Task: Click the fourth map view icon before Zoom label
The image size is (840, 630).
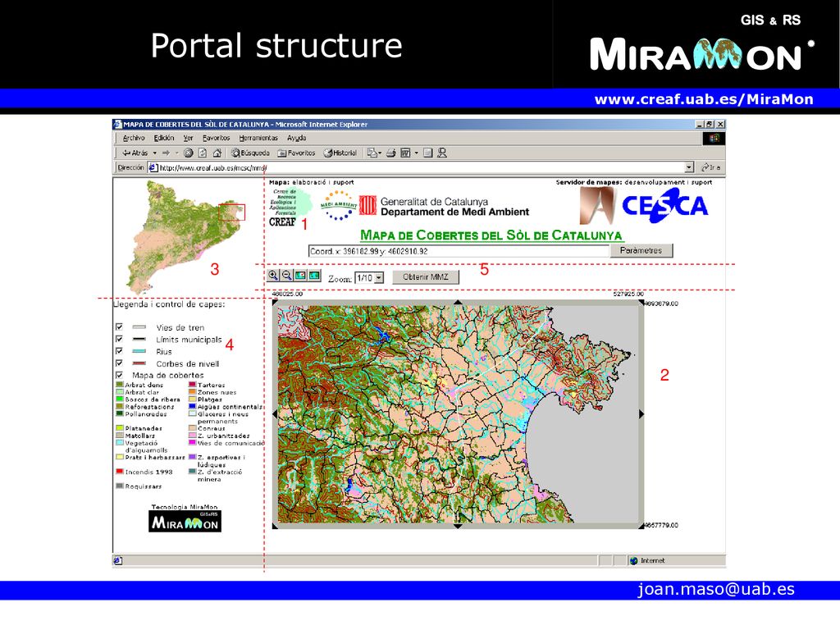Action: (314, 276)
